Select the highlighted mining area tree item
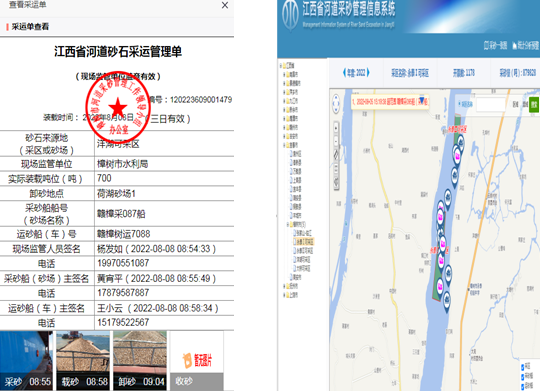This screenshot has height=391, width=540. [303, 241]
